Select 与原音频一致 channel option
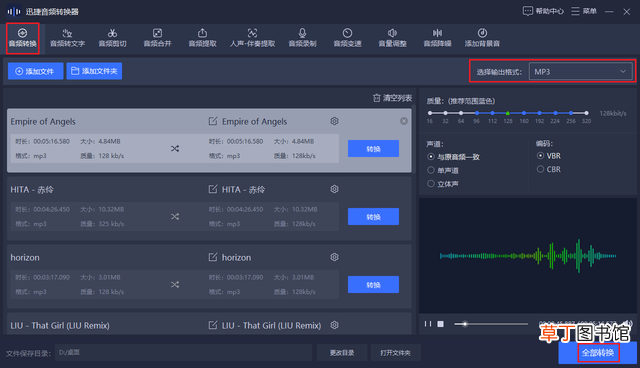The image size is (640, 368). [453, 157]
